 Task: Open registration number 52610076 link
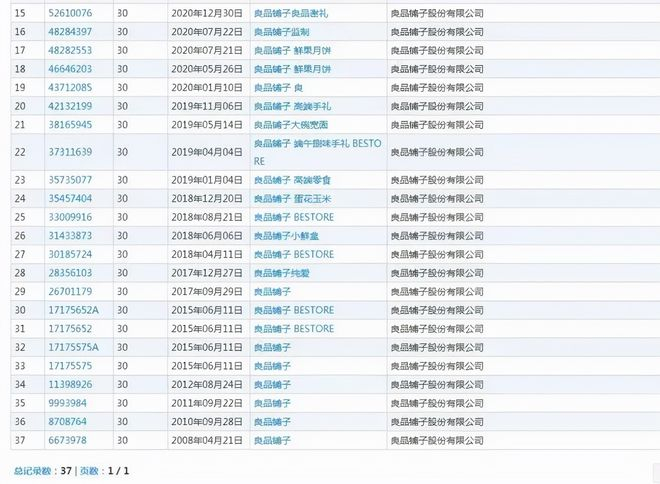tap(70, 13)
